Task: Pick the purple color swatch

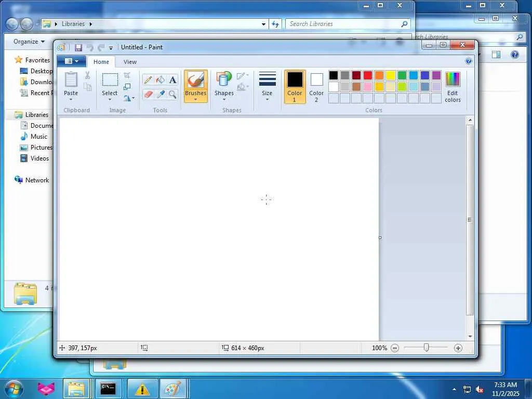Action: [x=436, y=75]
